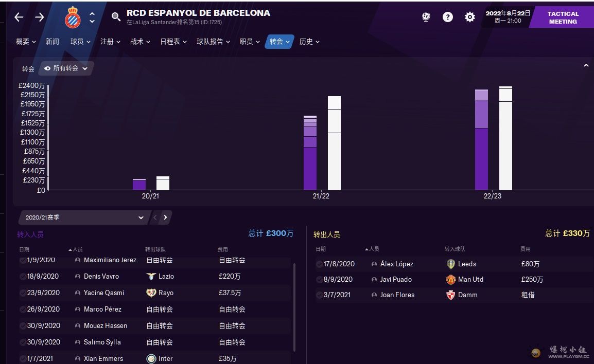Select the Álex López row checkbox
594x364 pixels.
319,264
